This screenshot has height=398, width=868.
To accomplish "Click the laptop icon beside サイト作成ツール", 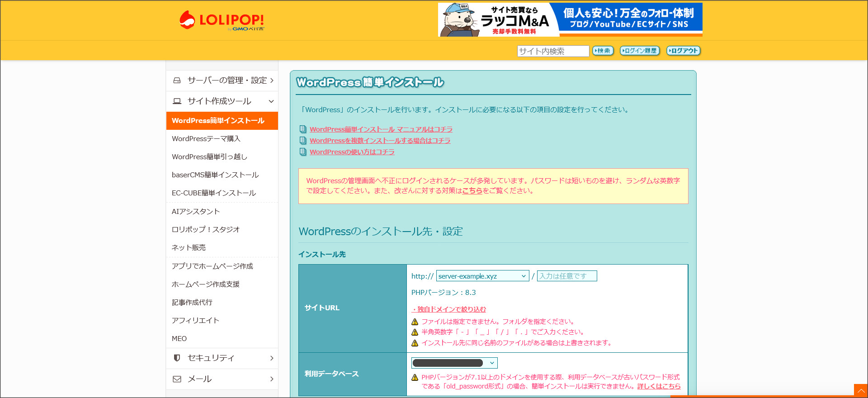I will coord(177,101).
